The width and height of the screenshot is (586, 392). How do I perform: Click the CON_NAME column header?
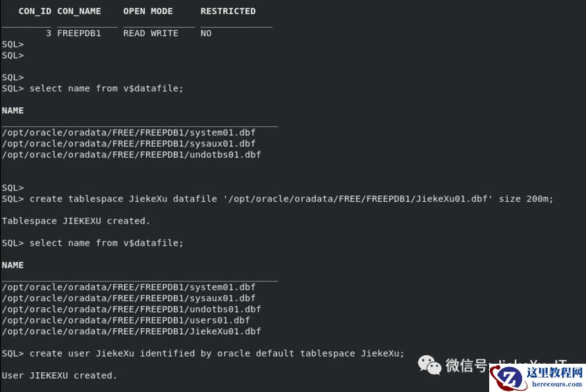coord(79,11)
